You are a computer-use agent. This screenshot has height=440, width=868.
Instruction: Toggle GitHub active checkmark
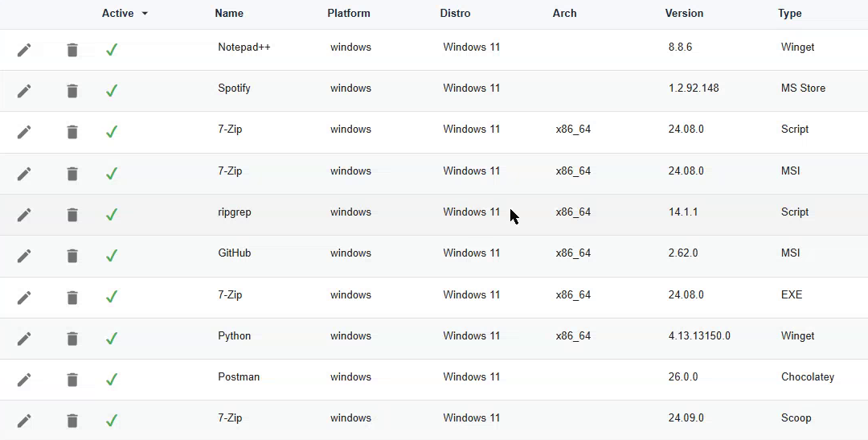112,256
